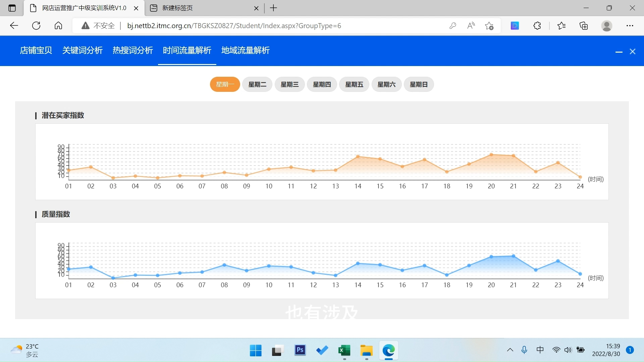
Task: Open the notification badge in tray
Action: click(630, 350)
